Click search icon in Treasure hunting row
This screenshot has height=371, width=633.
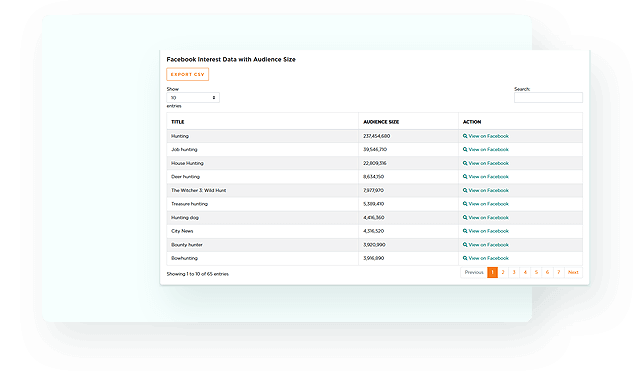(x=465, y=204)
